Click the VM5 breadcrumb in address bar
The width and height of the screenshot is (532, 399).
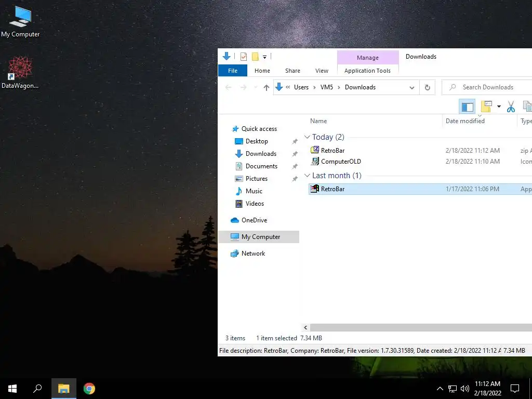click(x=327, y=87)
